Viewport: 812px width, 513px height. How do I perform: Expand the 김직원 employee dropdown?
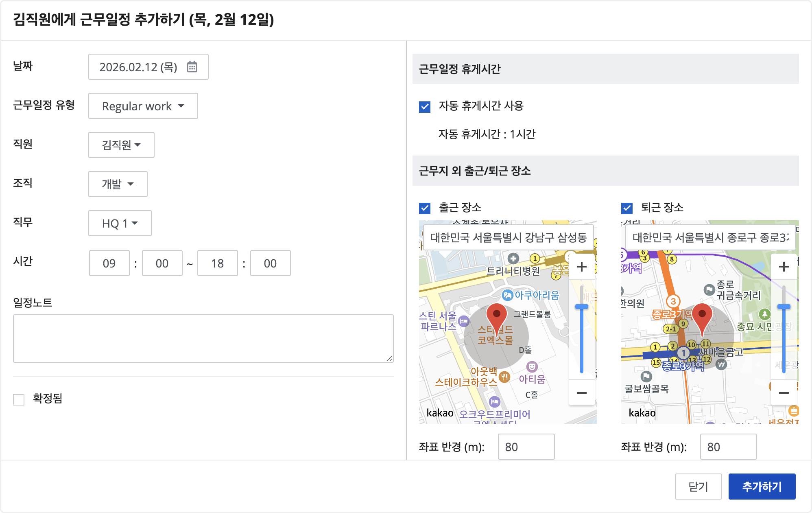[121, 145]
